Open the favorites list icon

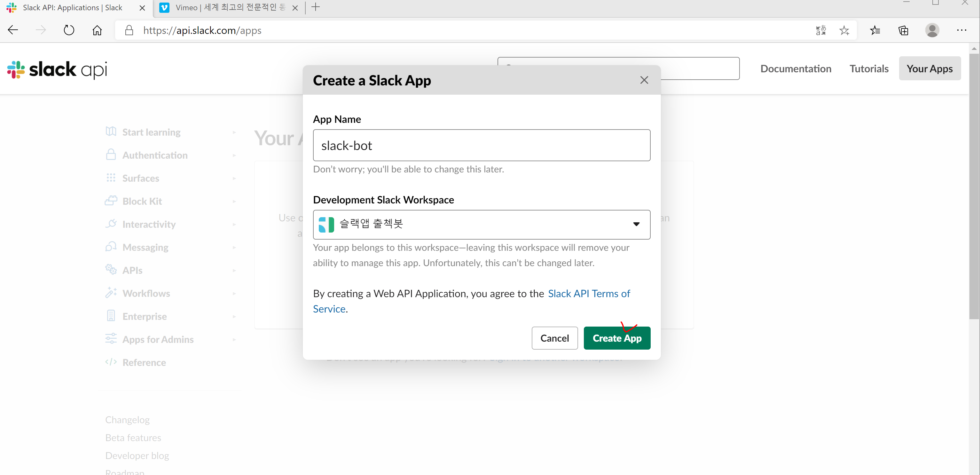(x=874, y=30)
